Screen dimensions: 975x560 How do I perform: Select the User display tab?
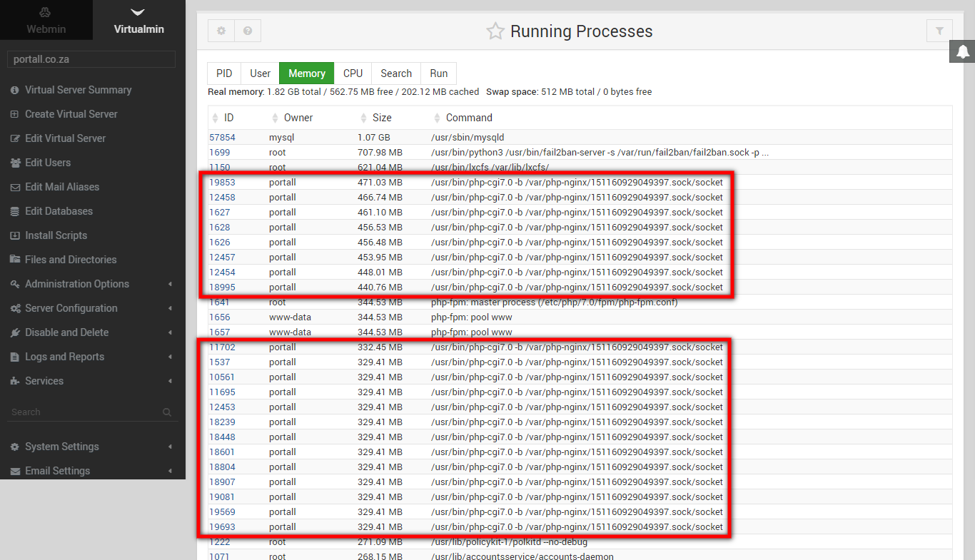click(x=261, y=73)
